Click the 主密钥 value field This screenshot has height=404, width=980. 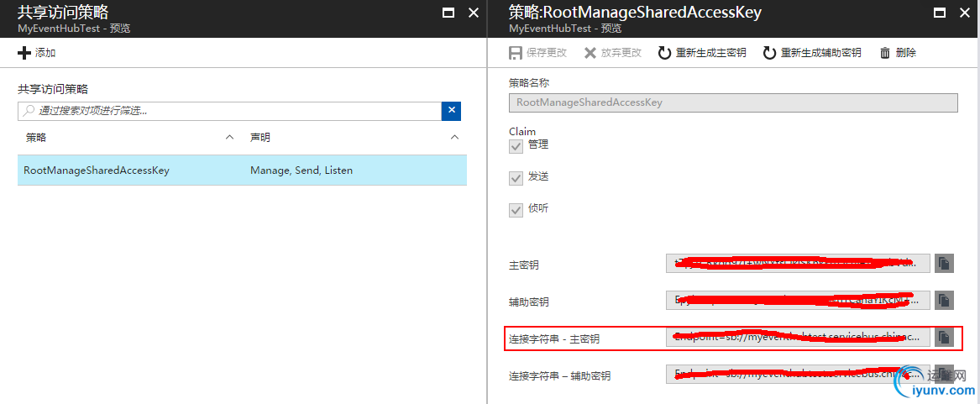(798, 264)
